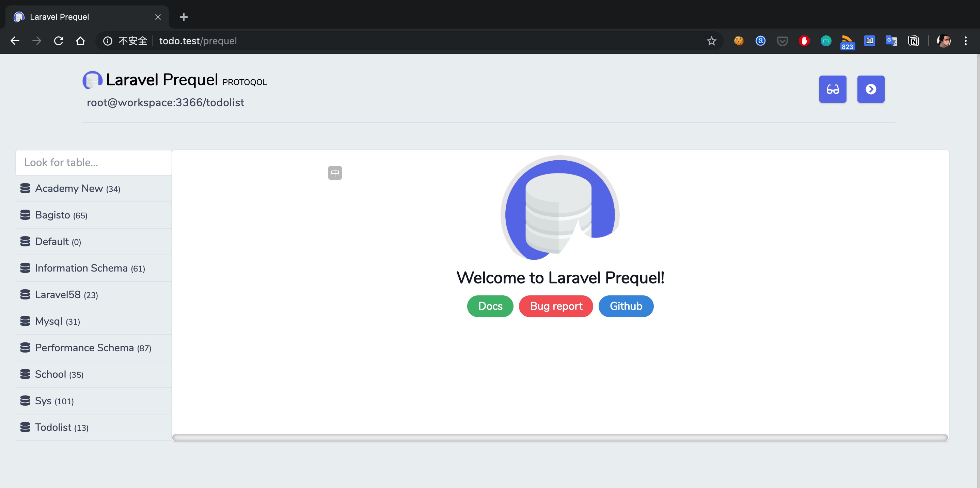
Task: Expand the Mysql (31) database
Action: 94,321
